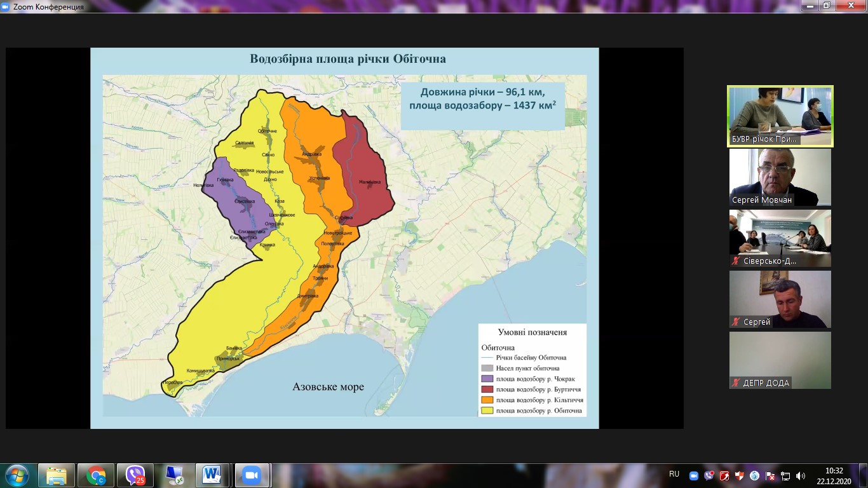Click the RU language indicator
The height and width of the screenshot is (488, 868).
coord(674,474)
